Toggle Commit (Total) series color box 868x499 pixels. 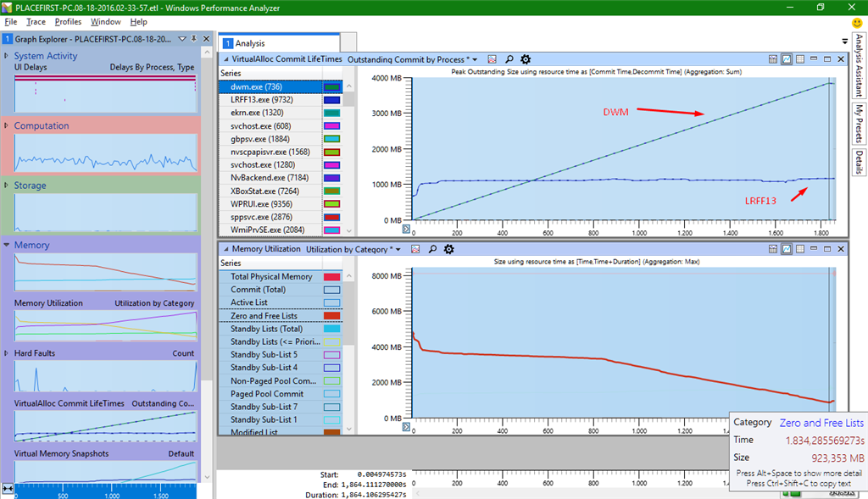pos(331,290)
